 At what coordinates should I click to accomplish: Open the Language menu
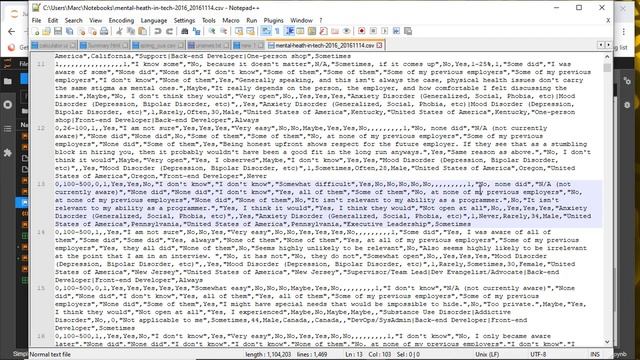pos(153,20)
